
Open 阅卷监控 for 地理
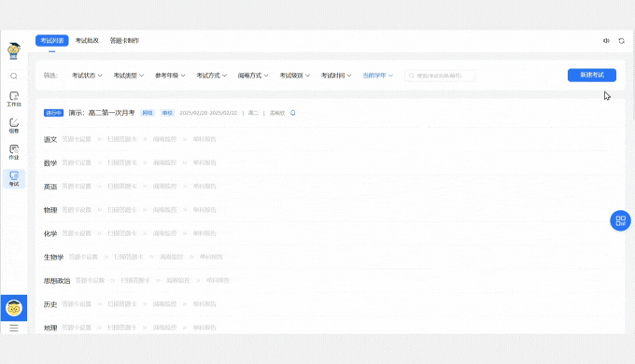pyautogui.click(x=165, y=328)
